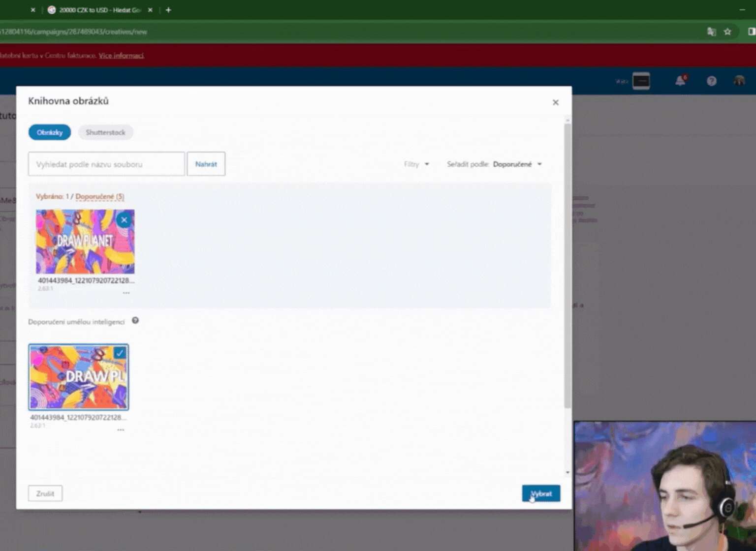
Task: Cancel with the Zrušit button
Action: pyautogui.click(x=45, y=493)
